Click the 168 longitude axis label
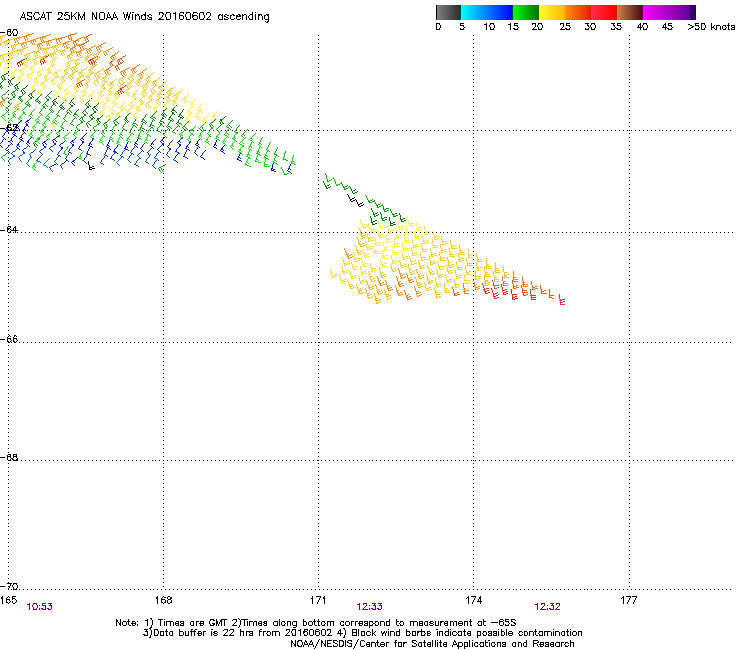The width and height of the screenshot is (740, 650). click(x=163, y=600)
